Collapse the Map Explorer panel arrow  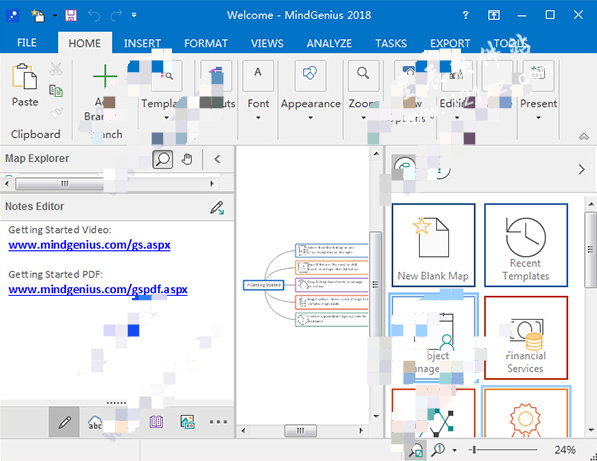click(217, 159)
